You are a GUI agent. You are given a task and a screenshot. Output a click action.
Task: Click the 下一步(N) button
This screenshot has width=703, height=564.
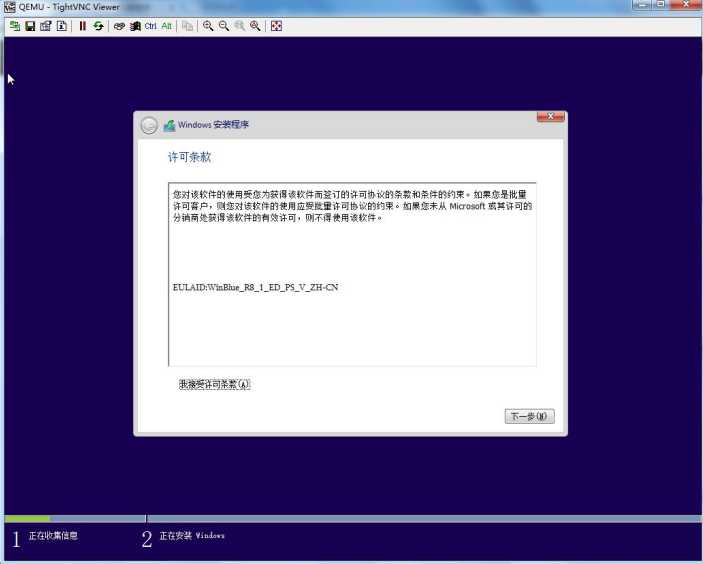coord(529,416)
